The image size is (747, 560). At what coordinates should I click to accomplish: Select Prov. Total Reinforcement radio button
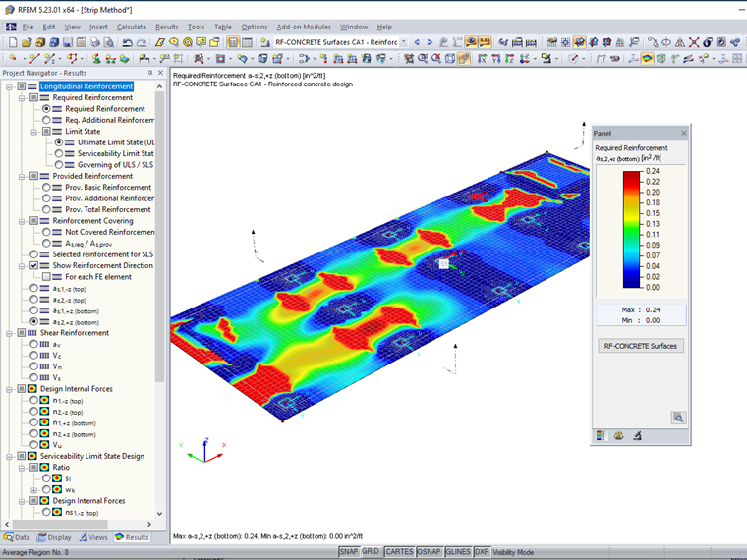pos(46,209)
